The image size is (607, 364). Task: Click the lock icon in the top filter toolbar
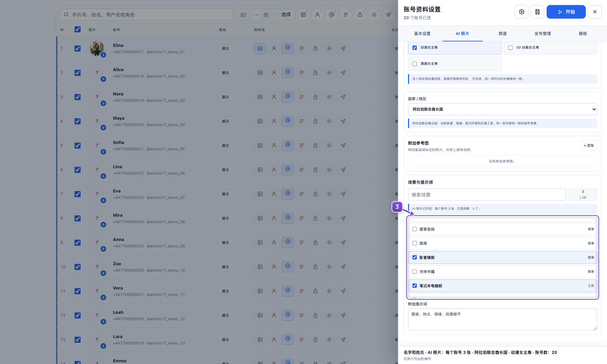coord(360,14)
